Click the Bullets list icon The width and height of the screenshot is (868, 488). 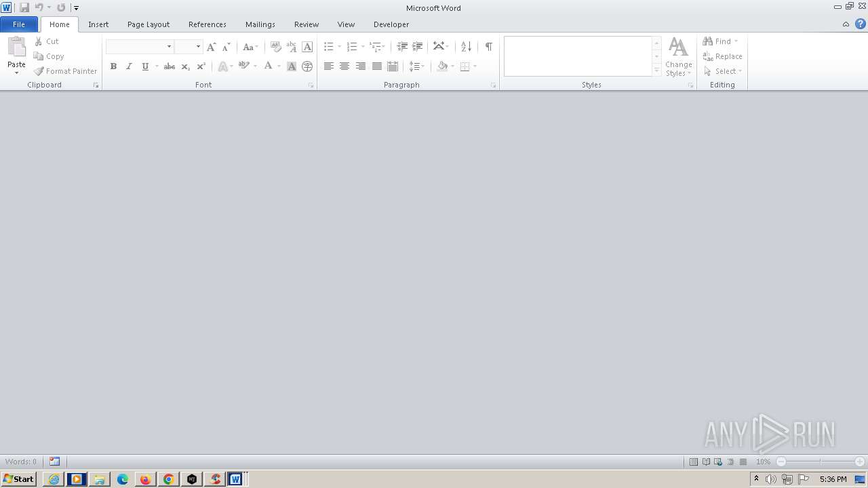tap(329, 47)
